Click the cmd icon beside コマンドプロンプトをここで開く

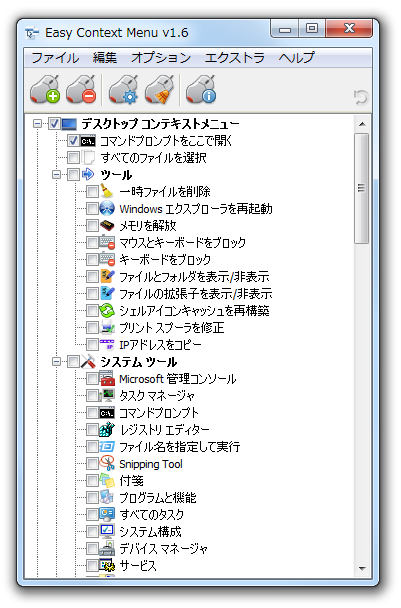coord(88,141)
